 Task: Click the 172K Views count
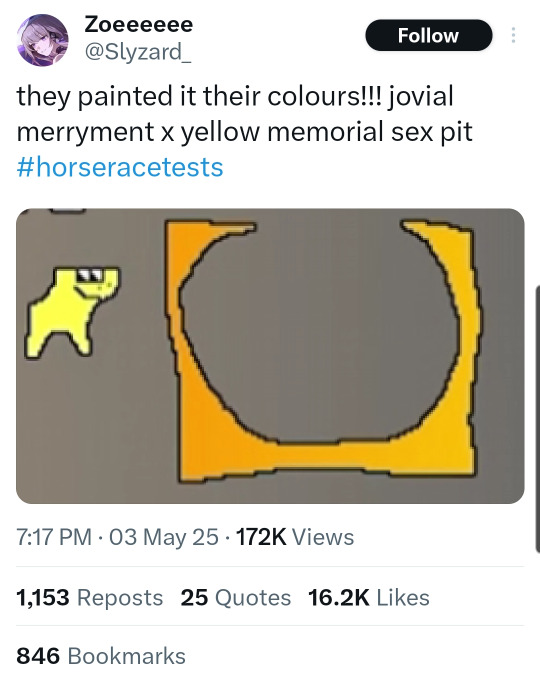(x=295, y=537)
